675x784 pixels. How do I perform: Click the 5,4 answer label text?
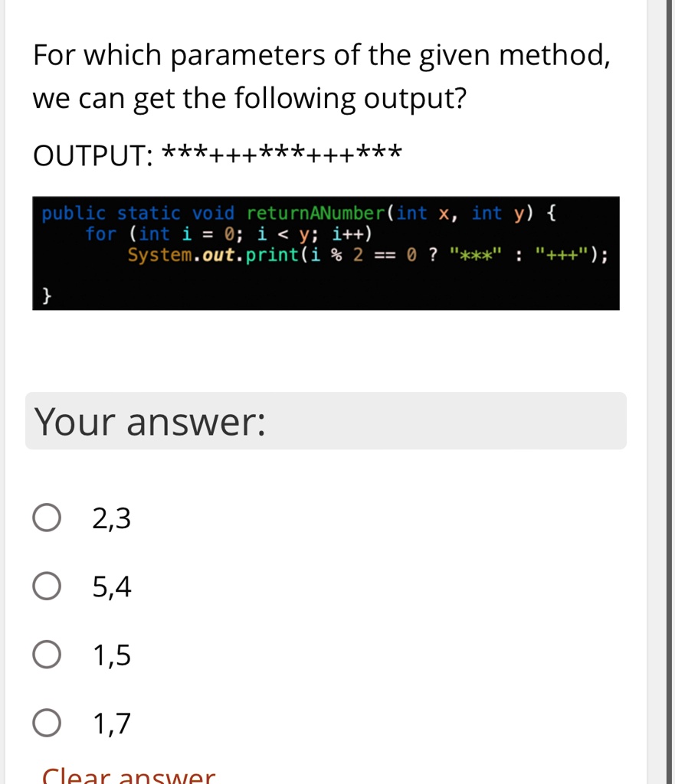(x=110, y=585)
